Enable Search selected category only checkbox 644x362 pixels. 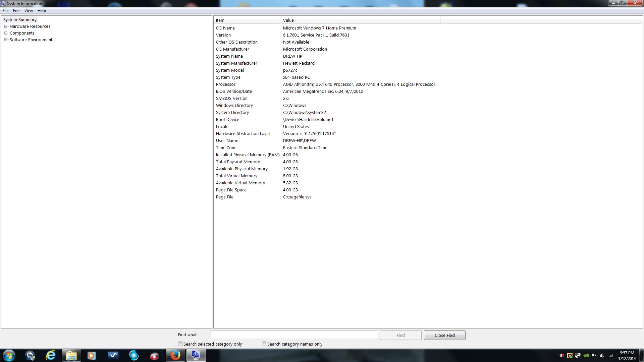point(180,344)
